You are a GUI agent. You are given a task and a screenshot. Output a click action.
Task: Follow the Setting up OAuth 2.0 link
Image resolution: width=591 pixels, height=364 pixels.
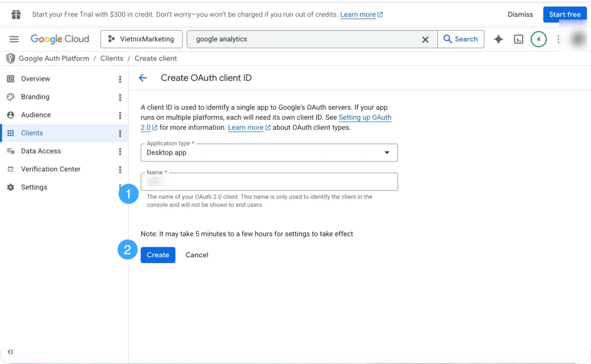coord(364,118)
